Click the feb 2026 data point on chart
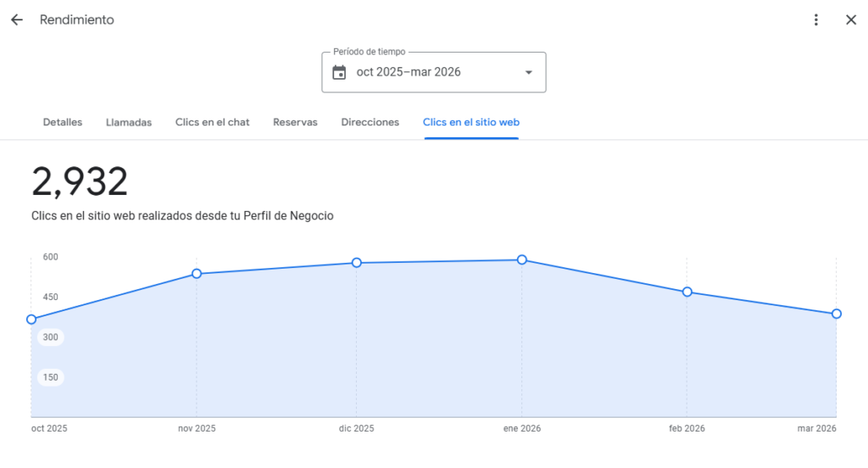The width and height of the screenshot is (868, 468). 687,292
